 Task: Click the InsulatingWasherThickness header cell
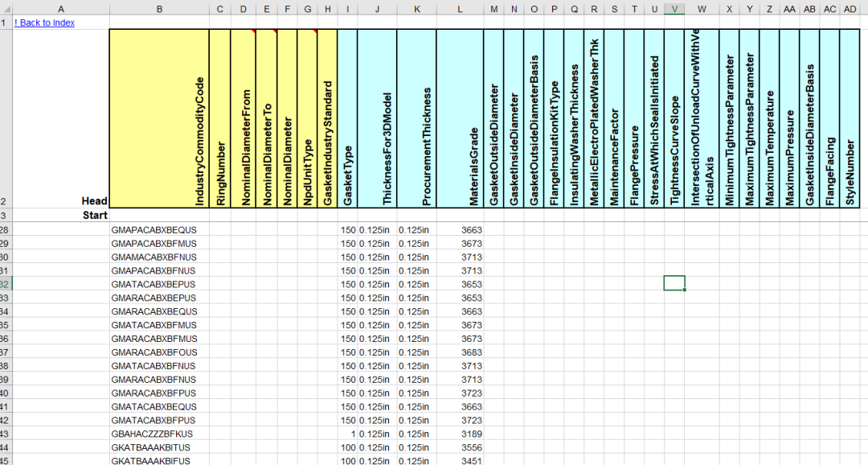coord(574,118)
